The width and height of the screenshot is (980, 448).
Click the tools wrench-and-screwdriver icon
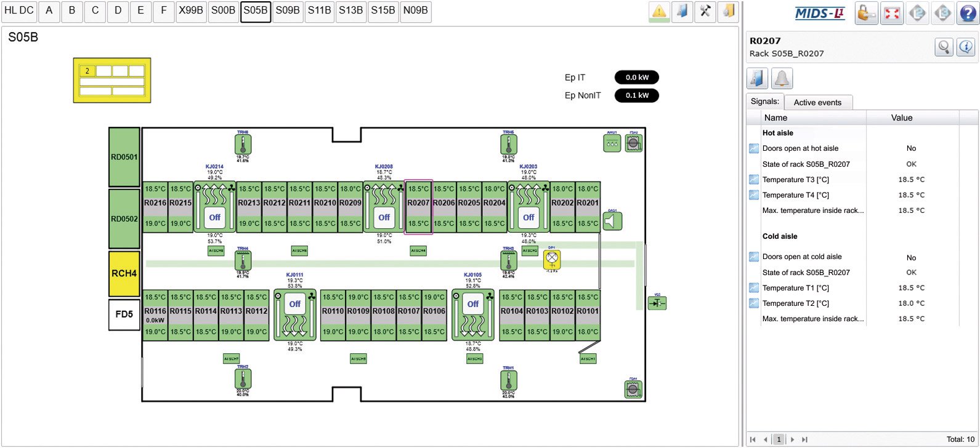point(705,12)
